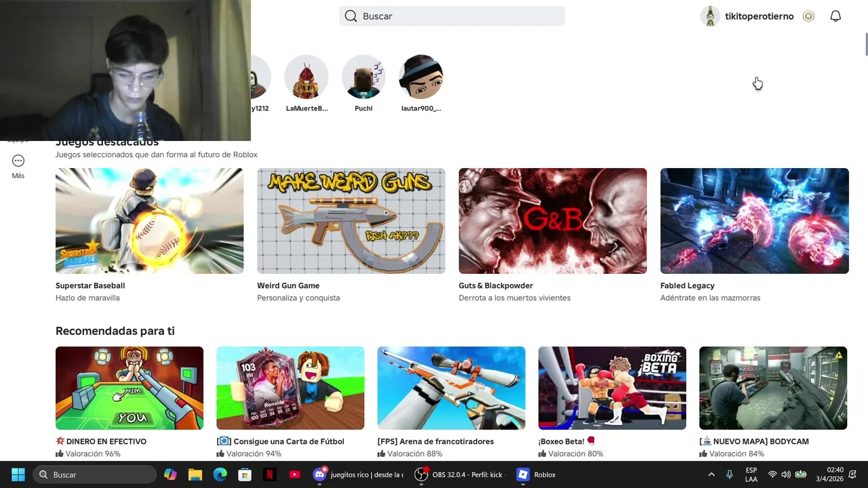Open File Explorer from the taskbar
This screenshot has width=868, height=488.
[x=195, y=474]
